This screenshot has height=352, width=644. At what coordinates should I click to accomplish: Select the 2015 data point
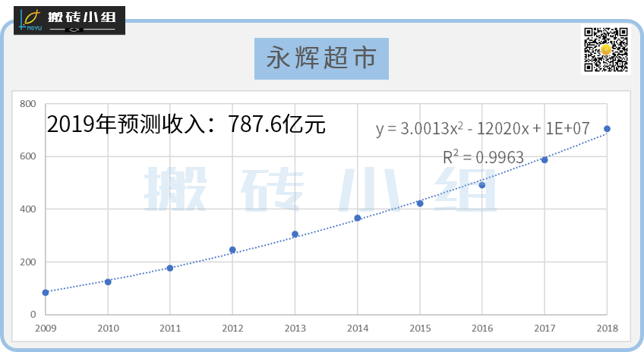click(x=420, y=203)
